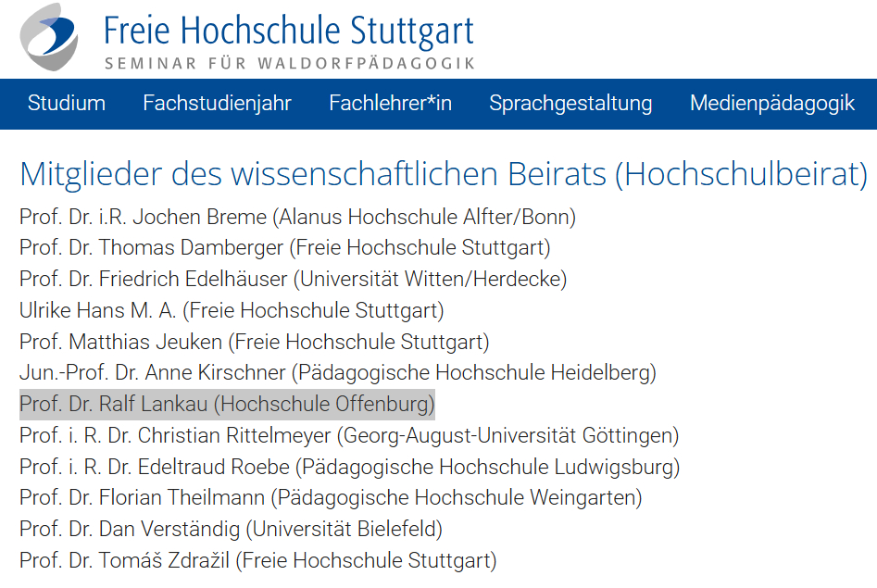Click the Mitglieder des wissenschaftlichen Beirats heading
Image resolution: width=877 pixels, height=588 pixels.
click(x=443, y=174)
